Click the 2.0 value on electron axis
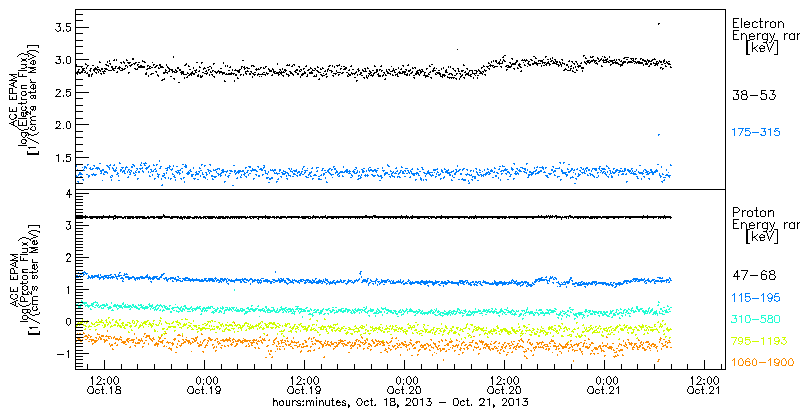800x410 pixels. pyautogui.click(x=63, y=125)
